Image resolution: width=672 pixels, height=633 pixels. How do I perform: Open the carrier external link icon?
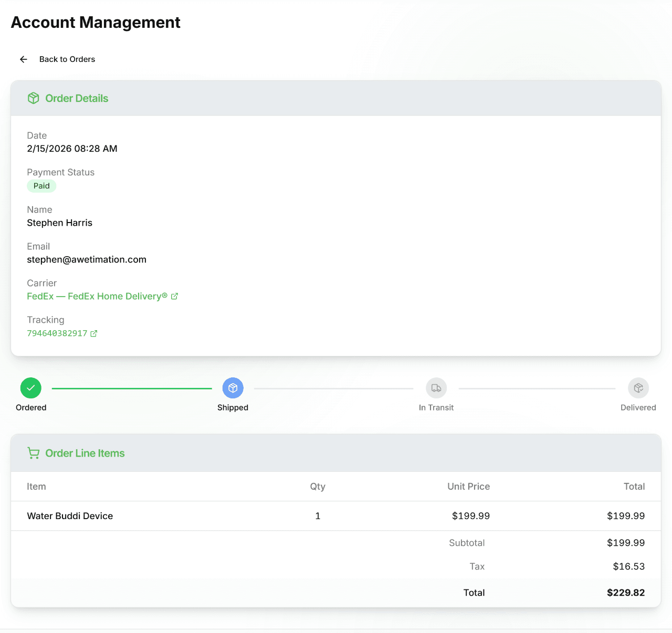coord(175,296)
